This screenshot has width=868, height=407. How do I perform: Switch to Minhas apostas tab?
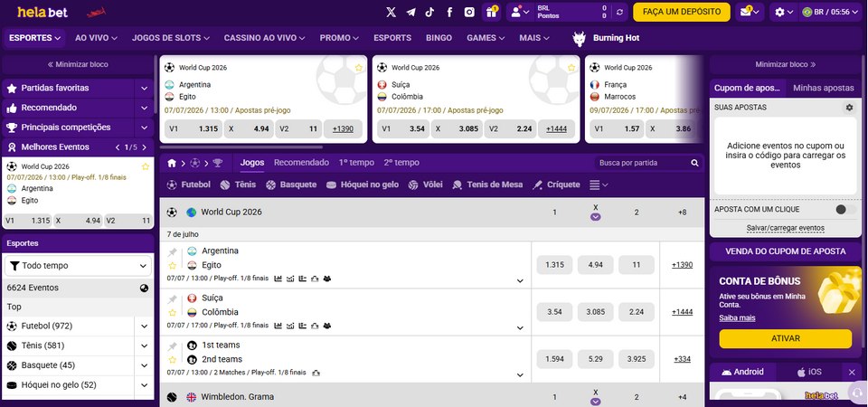point(823,88)
